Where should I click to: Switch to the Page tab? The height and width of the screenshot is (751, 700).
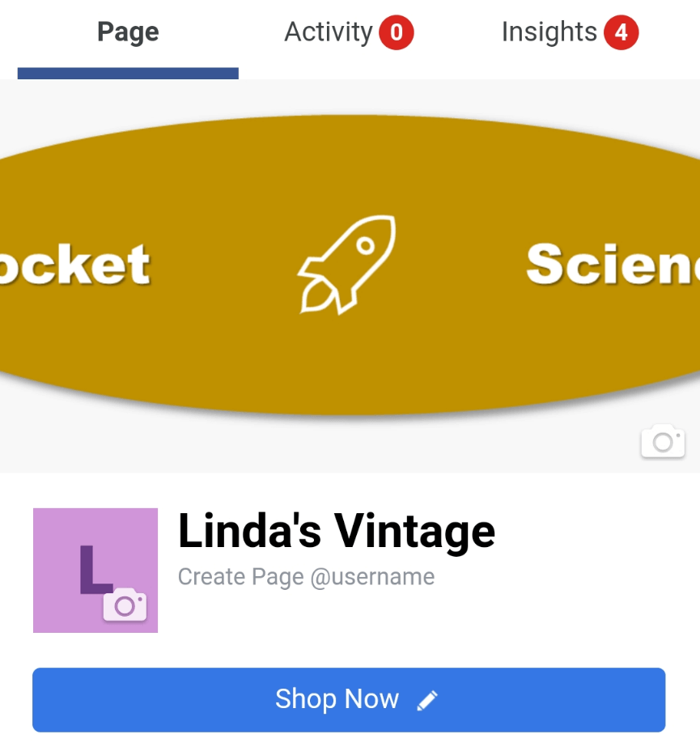coord(128,33)
